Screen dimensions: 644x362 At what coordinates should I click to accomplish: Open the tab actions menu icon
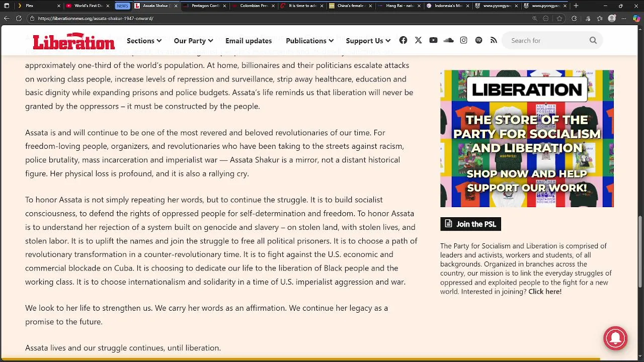click(7, 6)
